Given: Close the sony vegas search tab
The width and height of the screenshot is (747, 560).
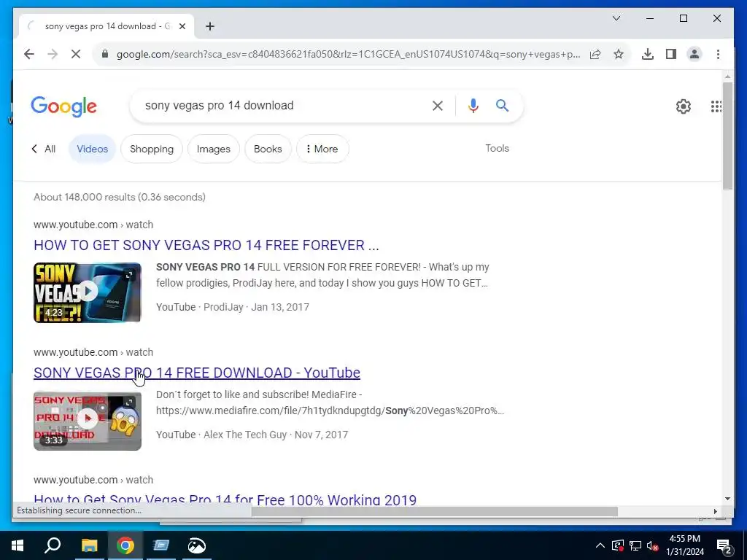Looking at the screenshot, I should click(182, 26).
